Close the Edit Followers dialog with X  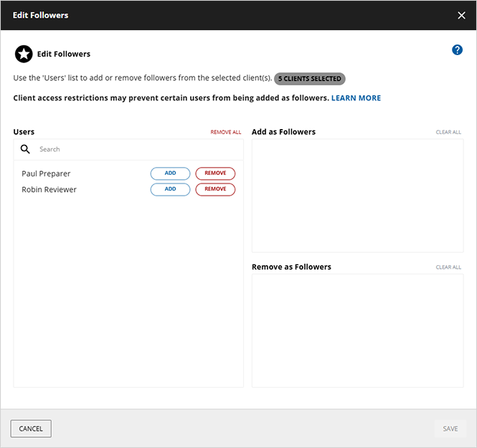[x=461, y=15]
